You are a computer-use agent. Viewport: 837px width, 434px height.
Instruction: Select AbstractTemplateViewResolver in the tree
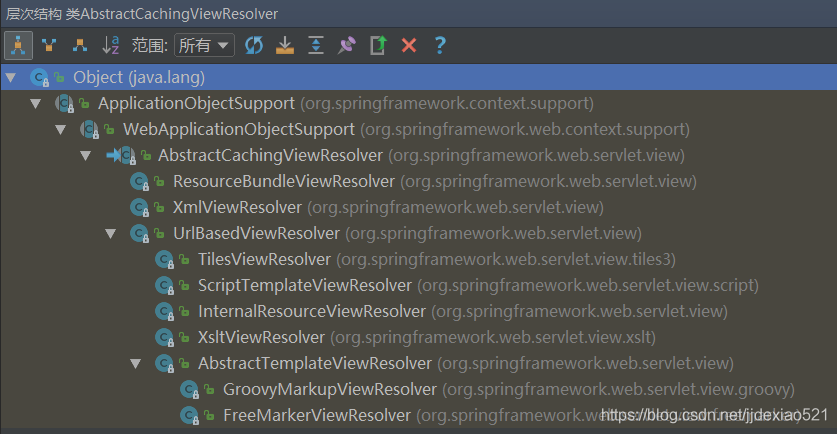pyautogui.click(x=314, y=364)
